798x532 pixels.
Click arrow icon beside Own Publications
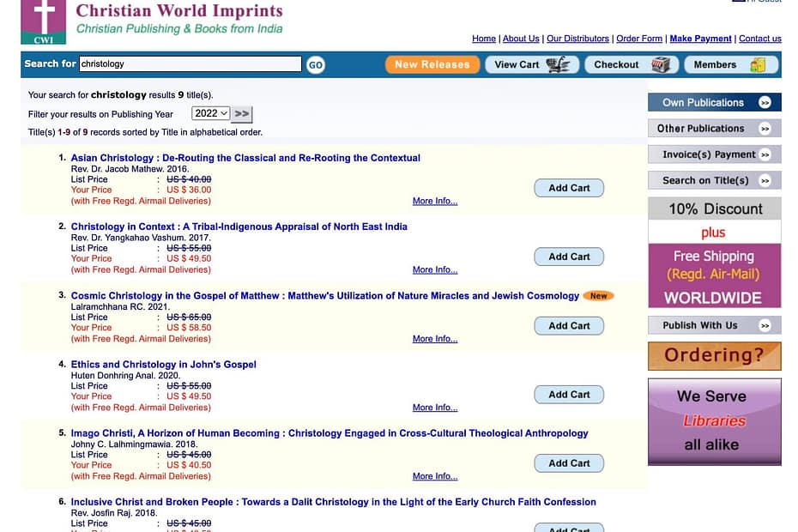click(765, 103)
